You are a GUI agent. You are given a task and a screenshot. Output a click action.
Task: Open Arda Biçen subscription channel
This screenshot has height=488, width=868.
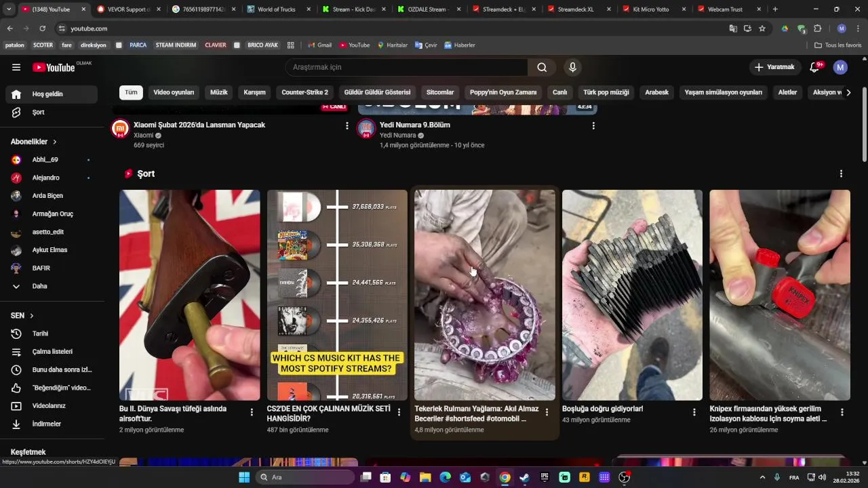point(51,196)
